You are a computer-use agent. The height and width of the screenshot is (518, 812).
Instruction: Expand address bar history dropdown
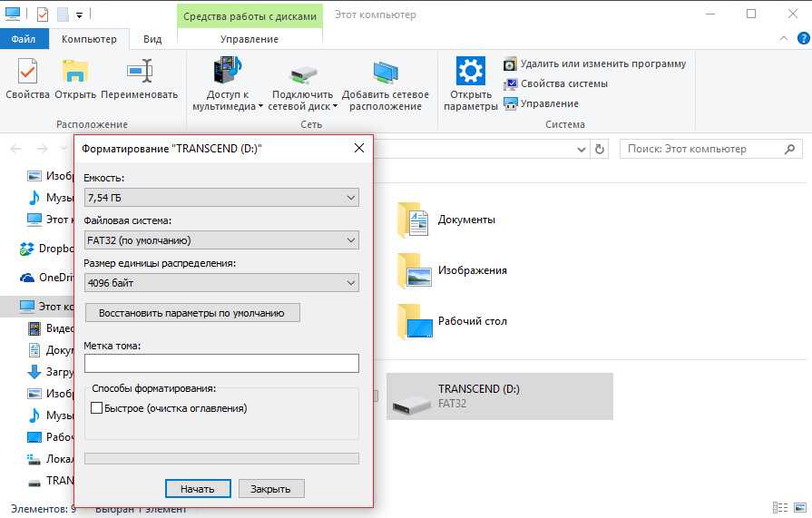[581, 149]
